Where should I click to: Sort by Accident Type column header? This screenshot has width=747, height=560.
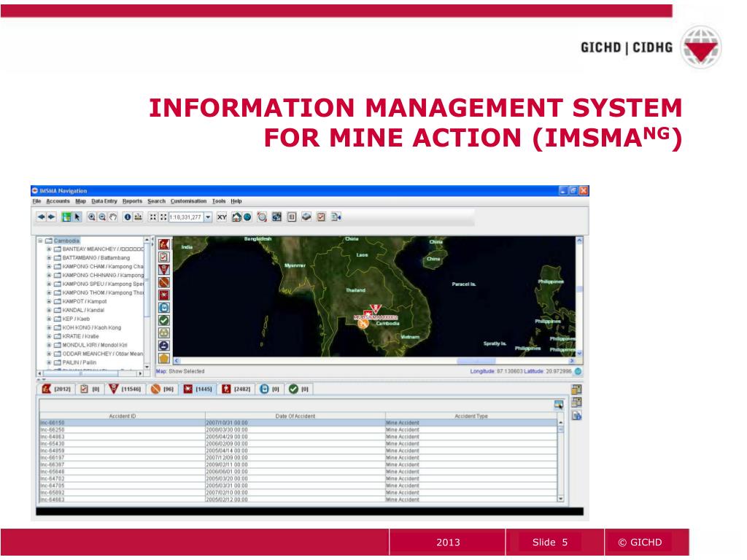471,416
